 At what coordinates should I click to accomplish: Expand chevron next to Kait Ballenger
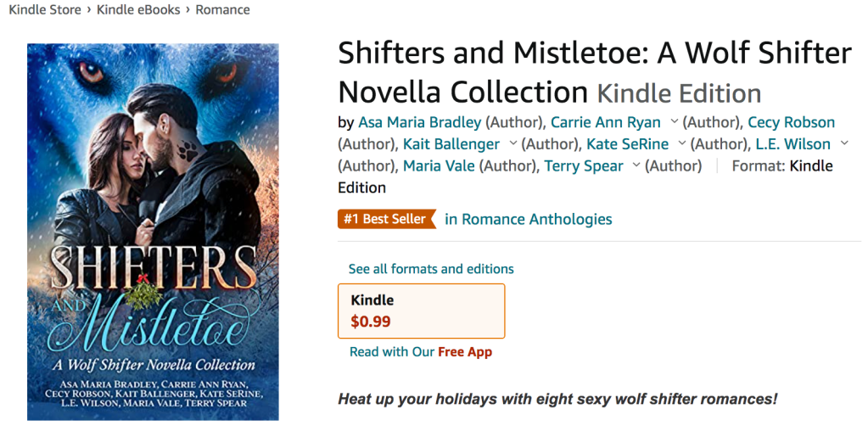tap(513, 144)
